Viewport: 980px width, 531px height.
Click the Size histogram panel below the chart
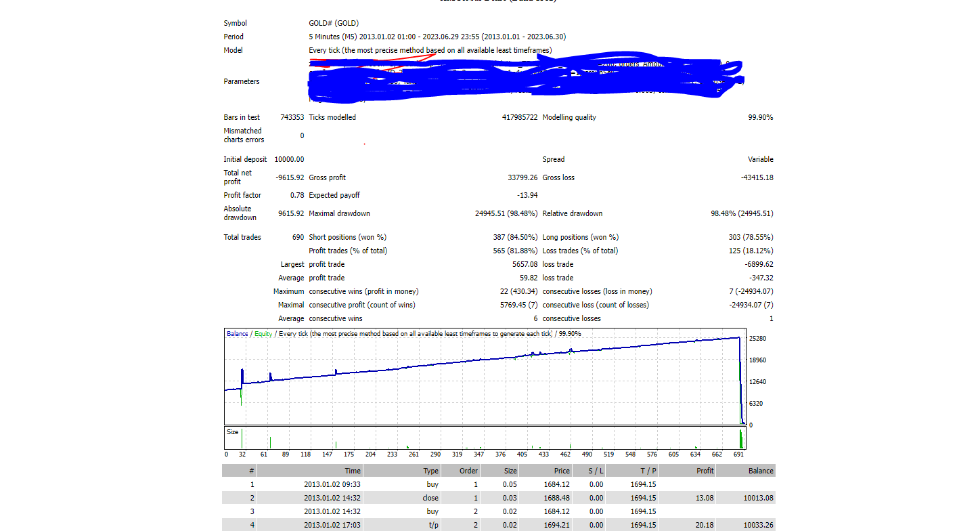485,438
